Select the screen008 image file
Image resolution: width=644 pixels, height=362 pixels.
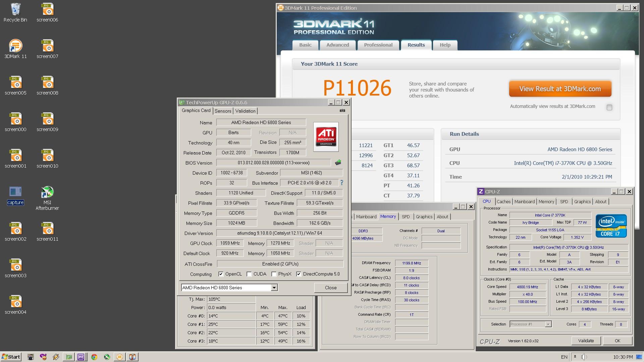[x=47, y=85]
